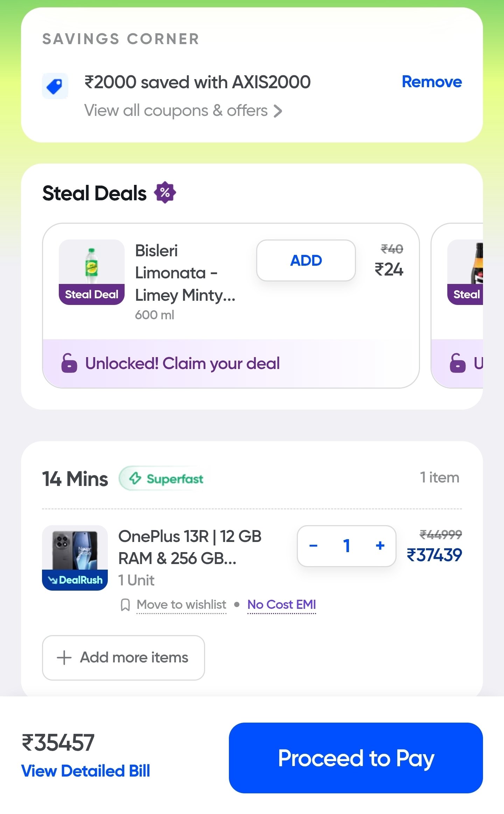Click the wishlist bookmark icon
504x814 pixels.
tap(125, 605)
